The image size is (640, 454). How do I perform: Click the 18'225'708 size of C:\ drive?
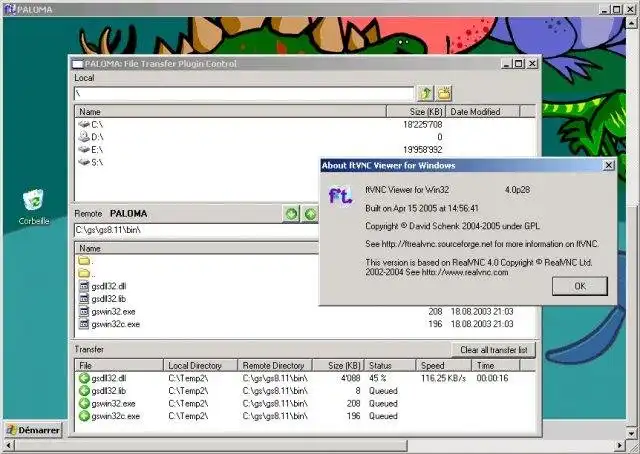[422, 124]
